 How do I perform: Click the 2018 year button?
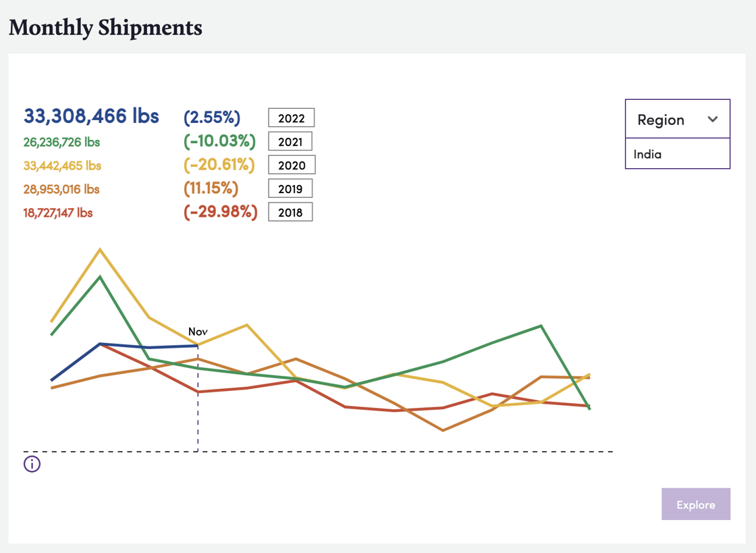tap(290, 211)
